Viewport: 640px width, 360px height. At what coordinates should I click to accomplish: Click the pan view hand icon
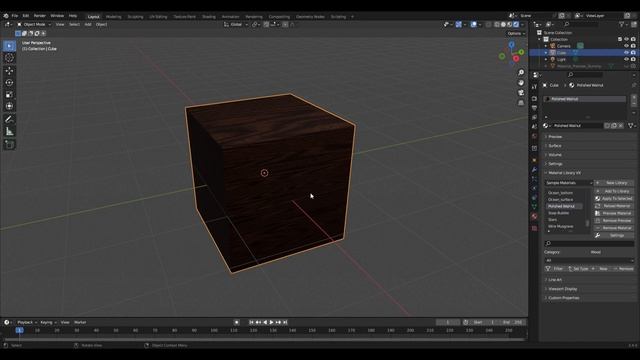pos(521,83)
